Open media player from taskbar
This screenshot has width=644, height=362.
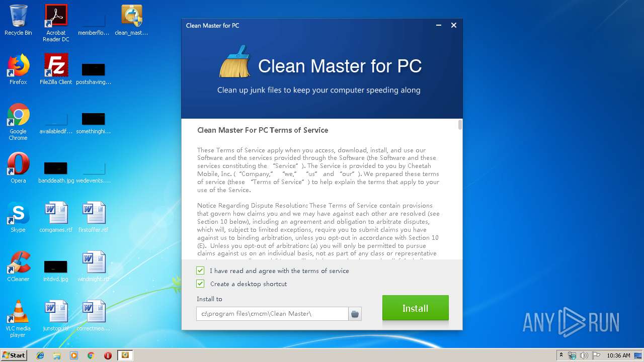pos(74,355)
